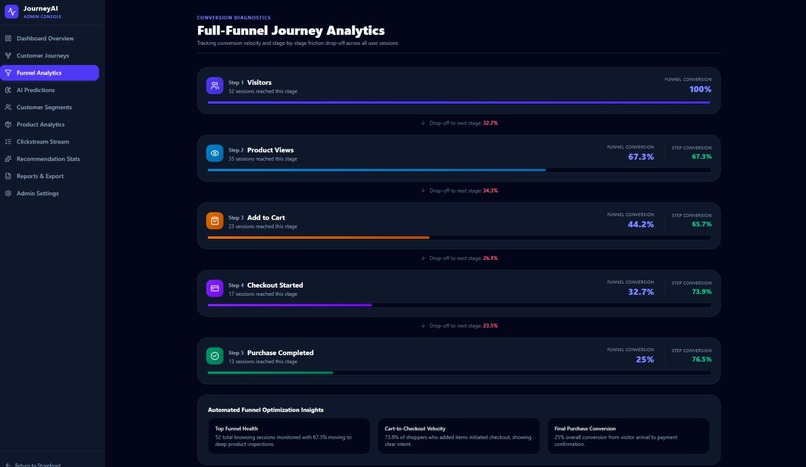Click the Add to Cart bag icon
Screen dimensions: 806x467
coord(215,220)
